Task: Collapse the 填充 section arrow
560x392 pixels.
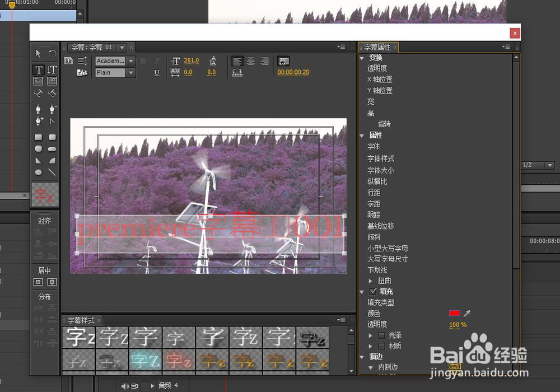Action: click(x=362, y=292)
